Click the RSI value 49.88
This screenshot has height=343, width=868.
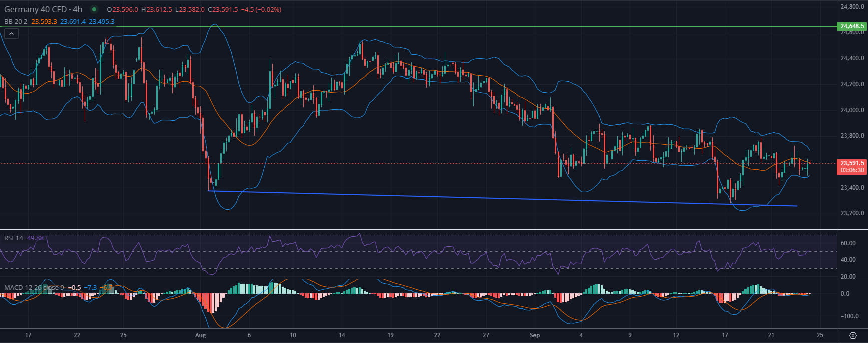coord(35,238)
